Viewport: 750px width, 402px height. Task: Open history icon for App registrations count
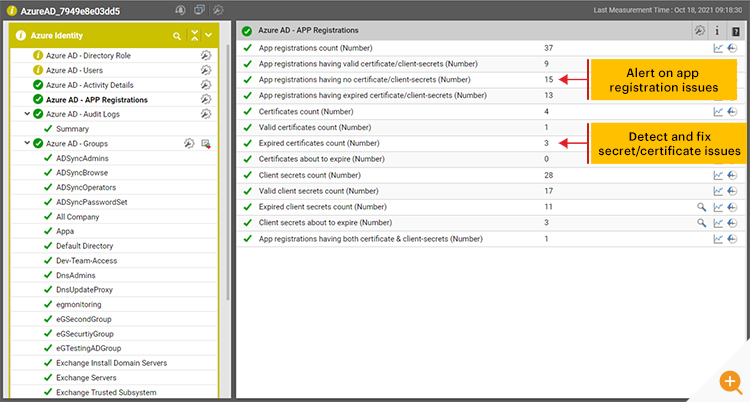click(732, 48)
